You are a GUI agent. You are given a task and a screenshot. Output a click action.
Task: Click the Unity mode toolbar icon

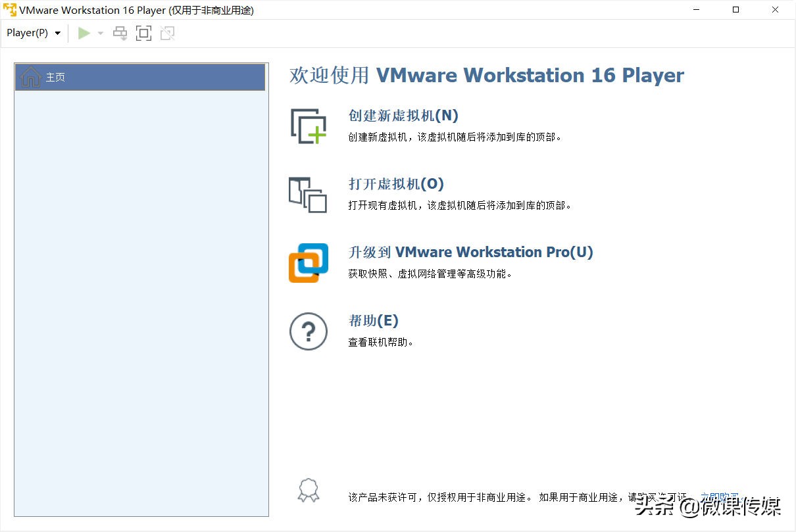(166, 32)
